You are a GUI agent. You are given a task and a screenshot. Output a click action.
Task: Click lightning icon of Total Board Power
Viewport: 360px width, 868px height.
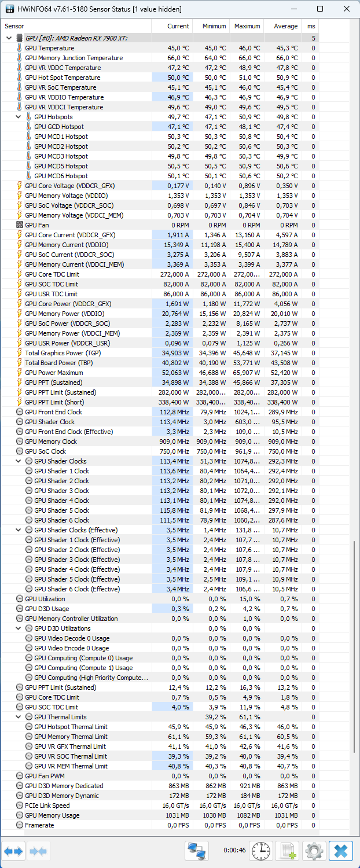(19, 363)
